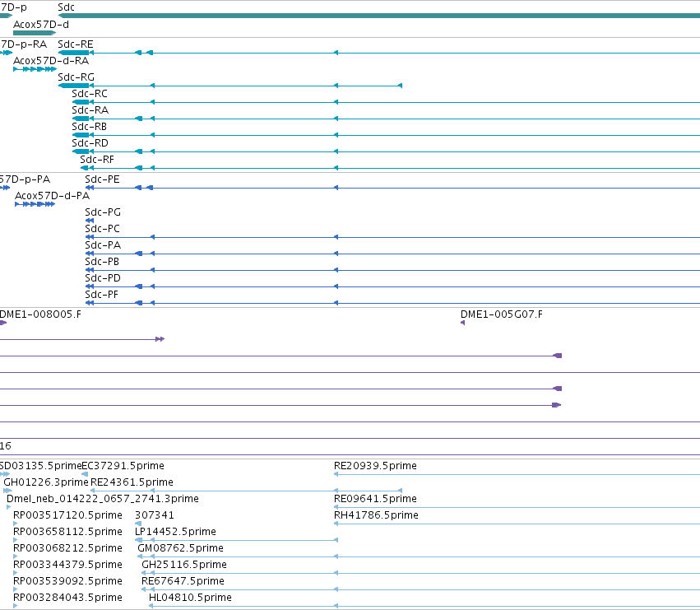Select the RE24361.5prime rightmost exon arrow
The width and height of the screenshot is (700, 610).
(x=400, y=491)
